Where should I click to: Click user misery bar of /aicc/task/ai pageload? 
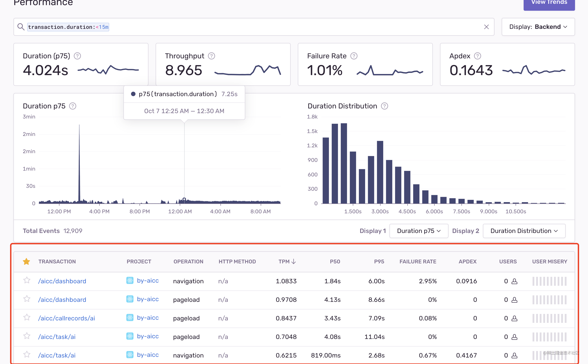[549, 336]
